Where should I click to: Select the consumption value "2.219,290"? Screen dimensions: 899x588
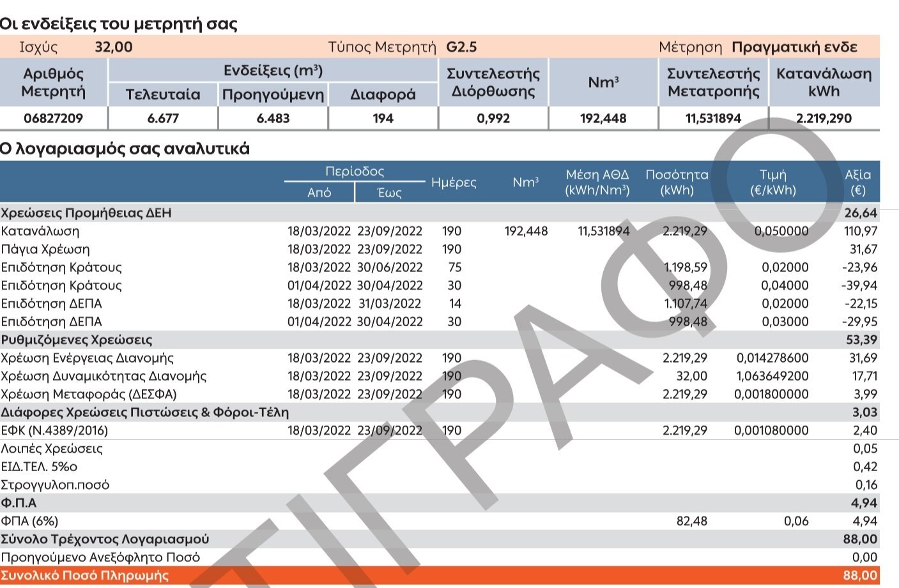[824, 118]
